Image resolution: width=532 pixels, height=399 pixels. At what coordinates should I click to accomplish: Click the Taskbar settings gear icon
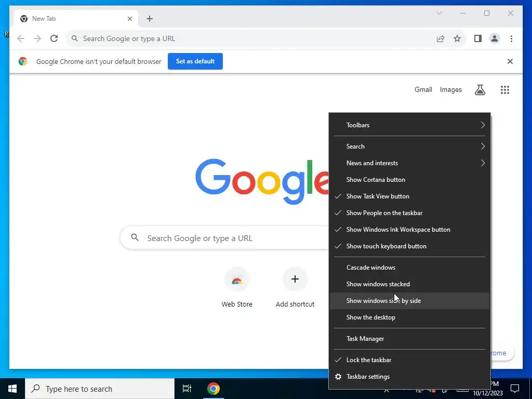point(338,377)
